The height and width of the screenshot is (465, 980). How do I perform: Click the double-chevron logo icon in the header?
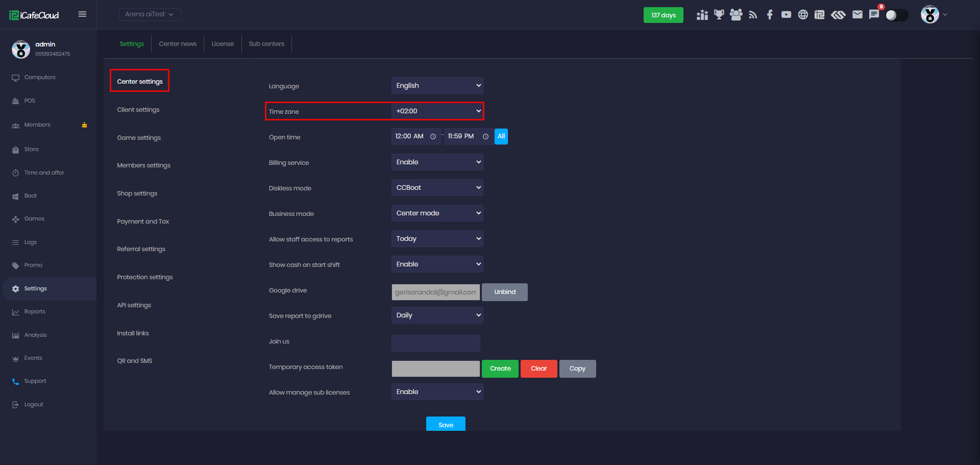tap(838, 15)
